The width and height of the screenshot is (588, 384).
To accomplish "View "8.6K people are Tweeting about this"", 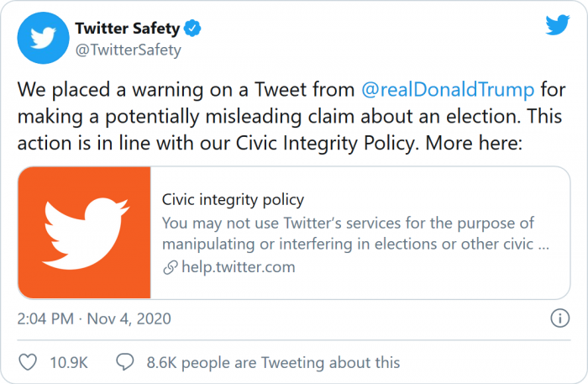I will pyautogui.click(x=273, y=362).
